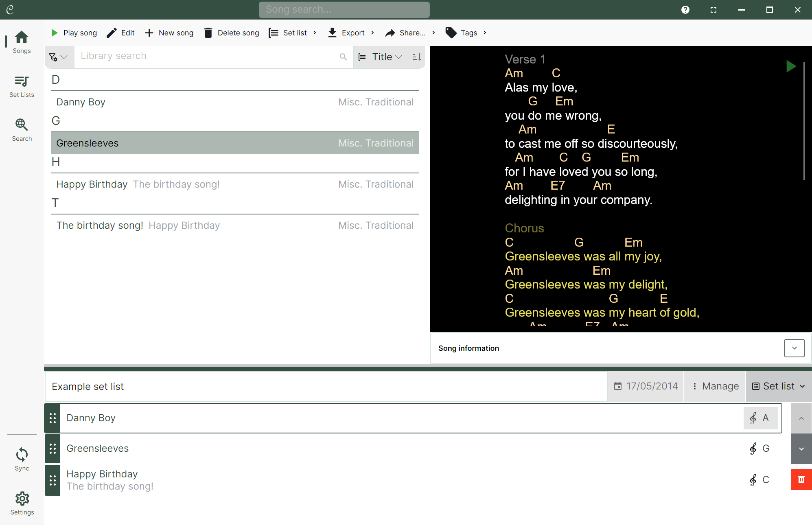The height and width of the screenshot is (525, 812).
Task: Grab the Danny Boy drag handle
Action: (53, 418)
